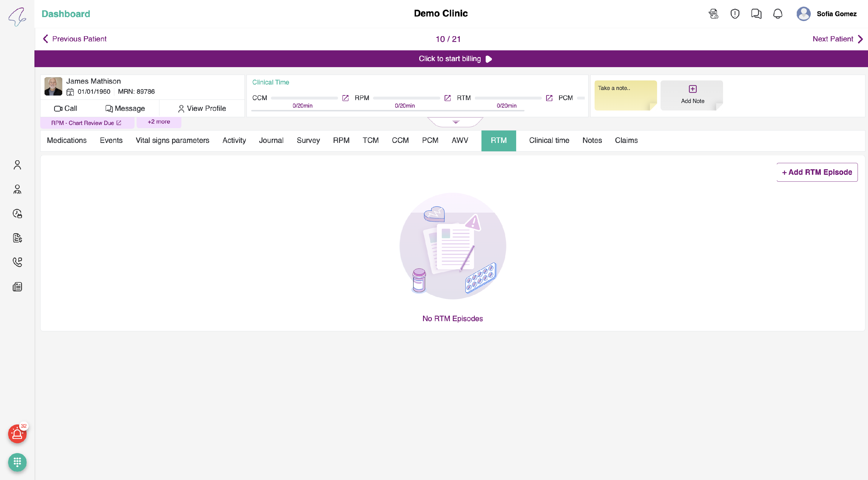Click the yellow Take a note field

pos(625,95)
